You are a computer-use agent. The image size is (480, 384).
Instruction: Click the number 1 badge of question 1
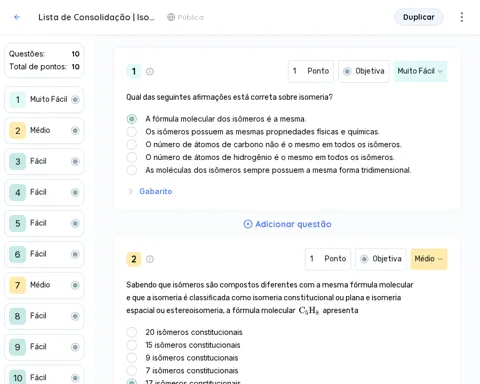click(134, 71)
